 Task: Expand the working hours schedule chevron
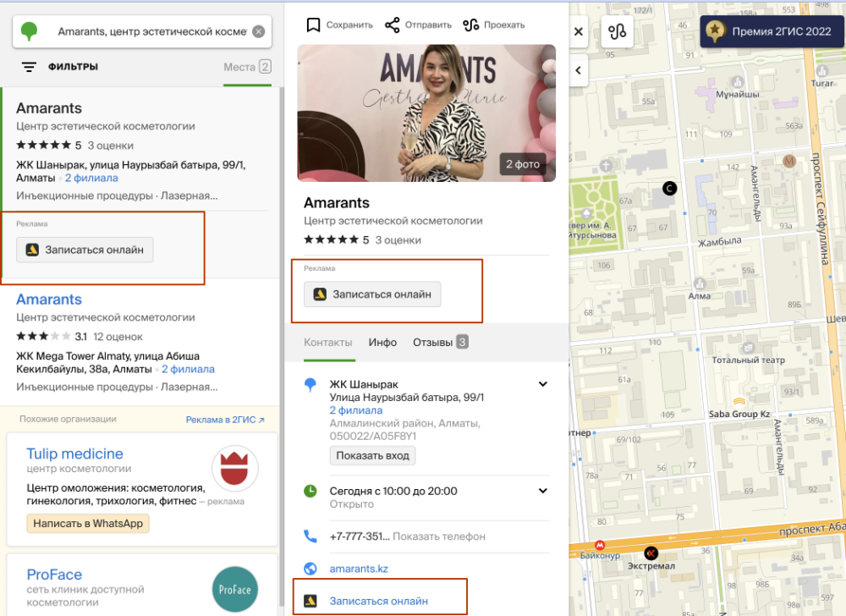coord(543,491)
